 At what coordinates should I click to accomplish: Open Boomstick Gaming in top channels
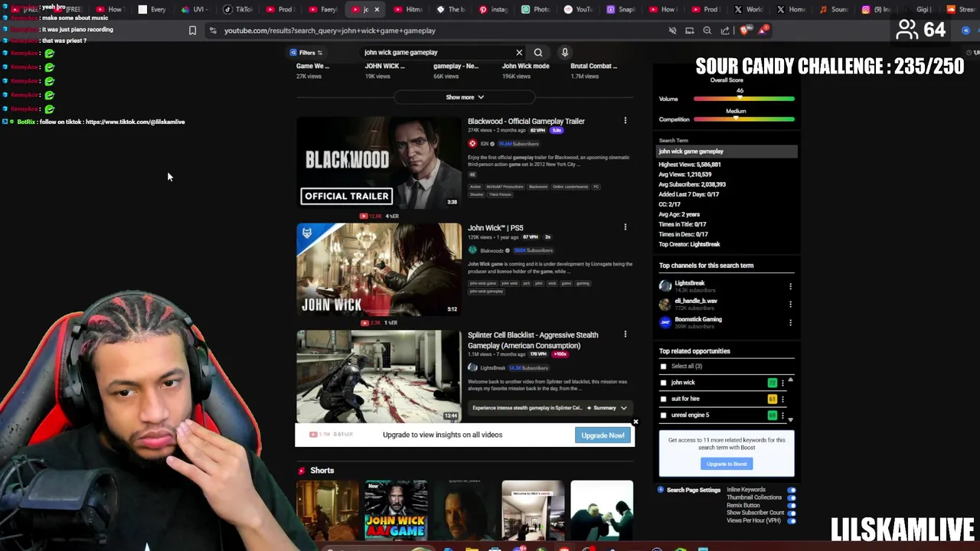(x=698, y=319)
